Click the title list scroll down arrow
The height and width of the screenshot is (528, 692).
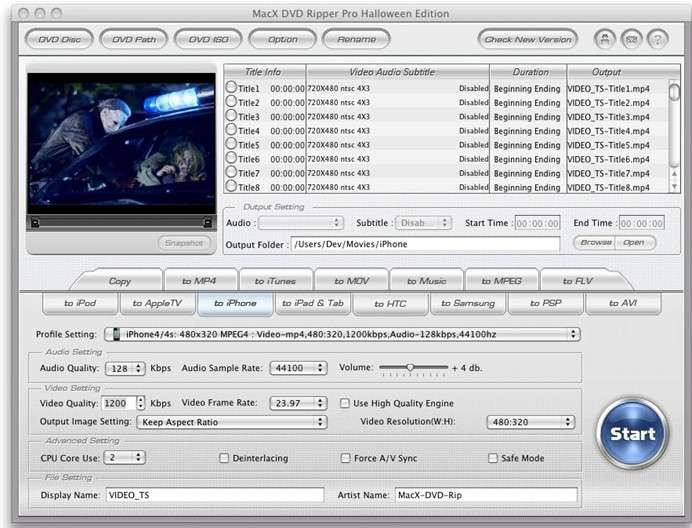[x=674, y=187]
